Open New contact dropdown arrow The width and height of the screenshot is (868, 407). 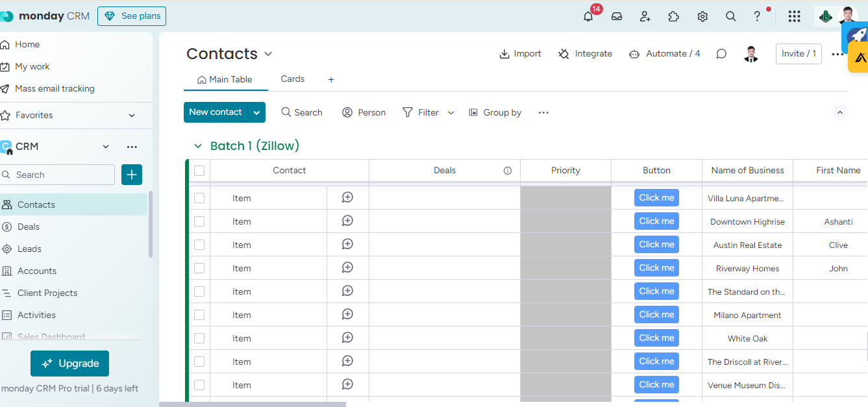click(x=256, y=112)
